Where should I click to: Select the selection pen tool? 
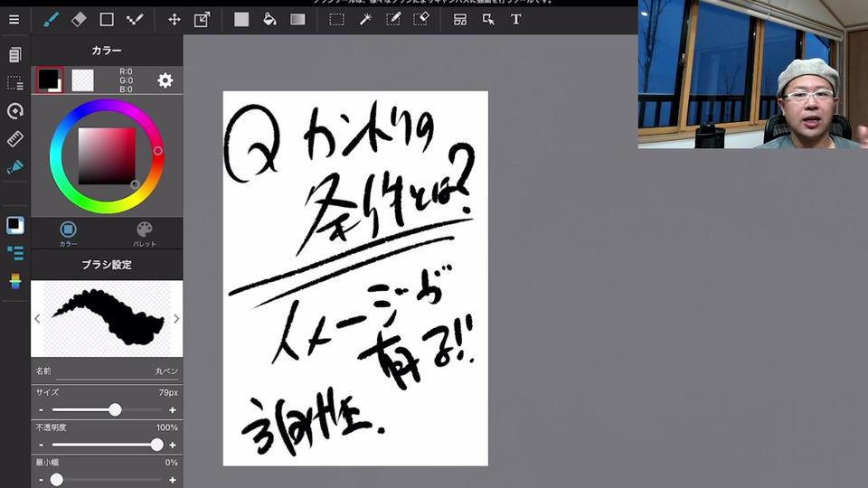click(393, 19)
